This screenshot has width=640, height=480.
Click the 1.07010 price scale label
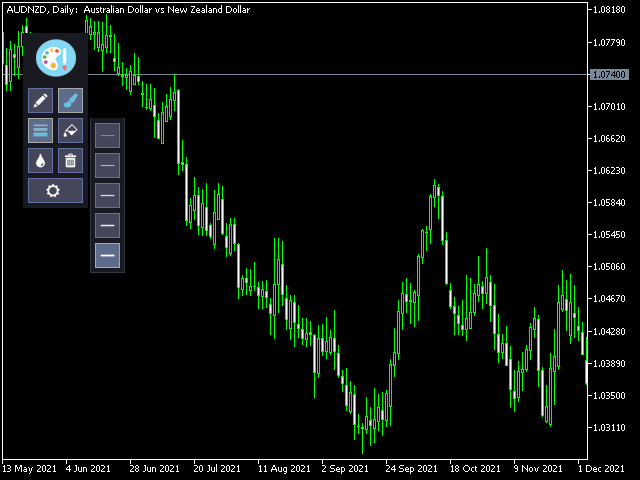pyautogui.click(x=609, y=107)
